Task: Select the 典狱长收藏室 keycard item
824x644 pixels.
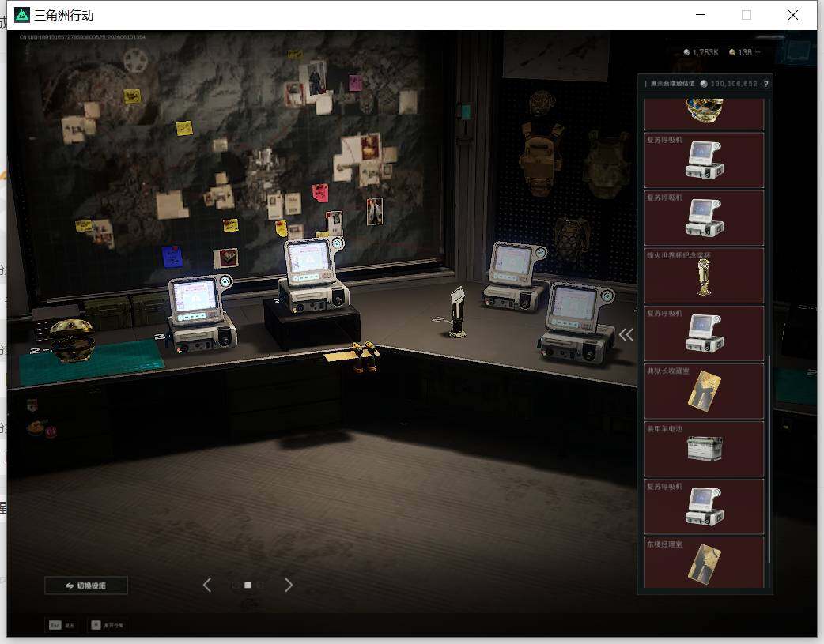Action: (x=704, y=391)
